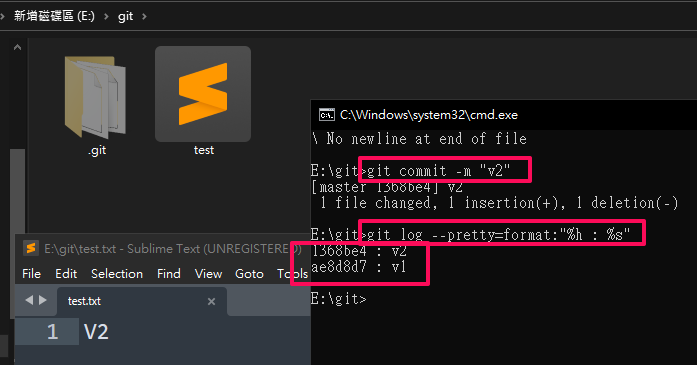
Task: Click the Explorer navigation pane scrollbar thumb
Action: (17, 234)
